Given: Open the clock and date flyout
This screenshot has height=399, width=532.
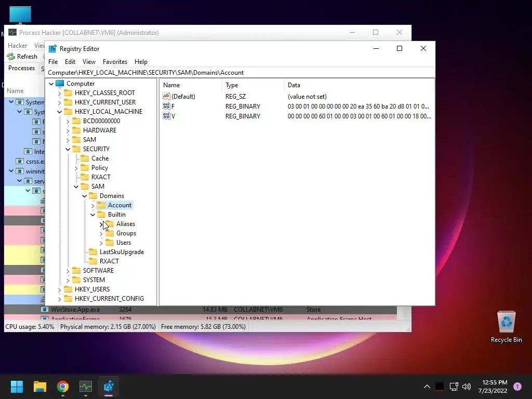Looking at the screenshot, I should pos(493,387).
